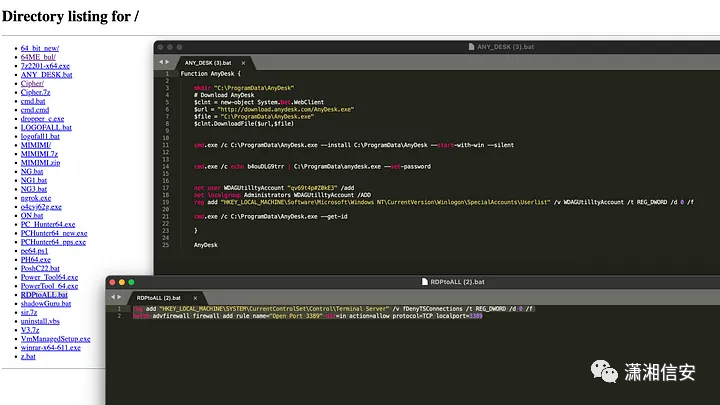
Task: Click green zoom light of RDPtoALL window
Action: 131,282
